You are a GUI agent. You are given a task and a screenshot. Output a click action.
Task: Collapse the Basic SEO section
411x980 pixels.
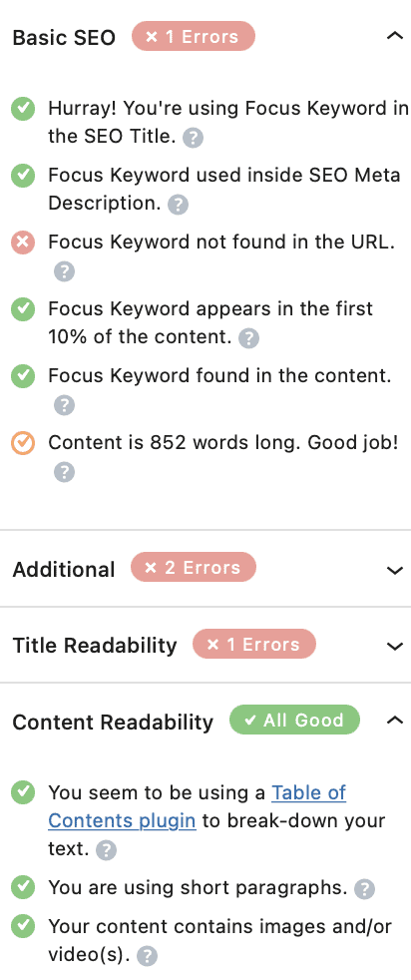click(x=395, y=36)
